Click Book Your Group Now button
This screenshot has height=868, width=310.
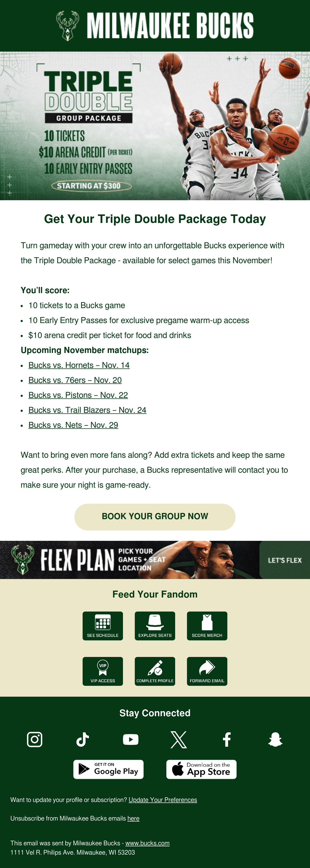point(155,517)
